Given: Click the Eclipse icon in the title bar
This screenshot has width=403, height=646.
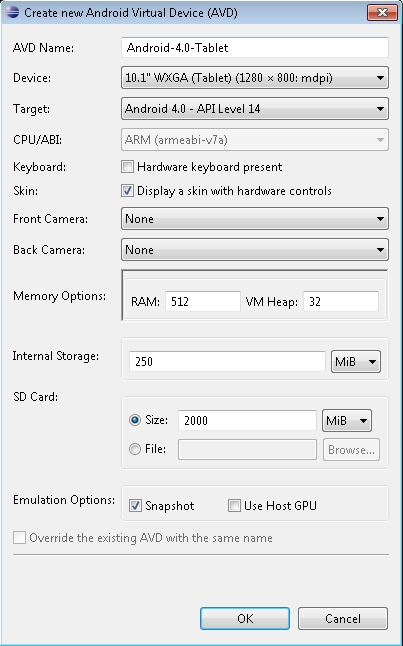Looking at the screenshot, I should (x=13, y=12).
